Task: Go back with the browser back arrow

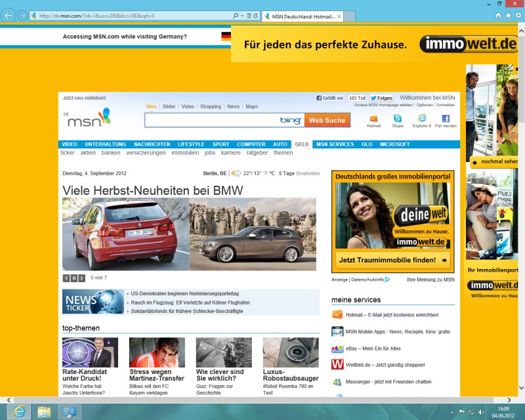Action: pos(8,15)
